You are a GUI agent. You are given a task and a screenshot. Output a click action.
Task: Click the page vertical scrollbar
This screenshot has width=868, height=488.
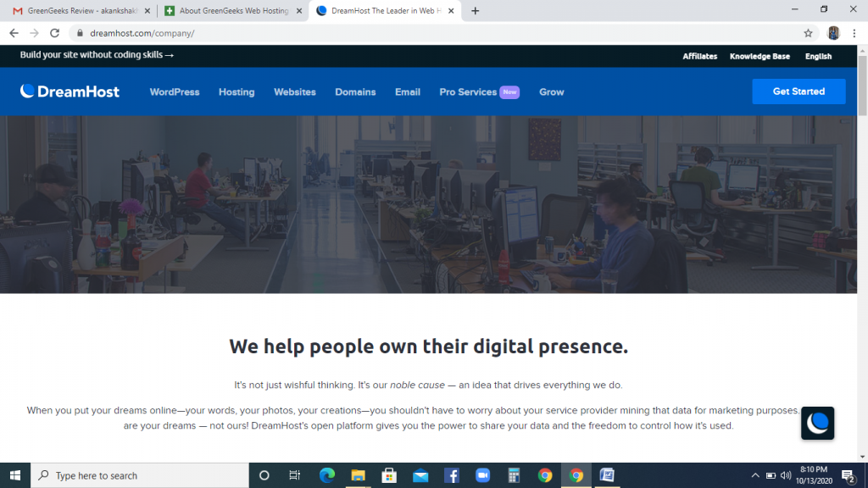click(862, 86)
